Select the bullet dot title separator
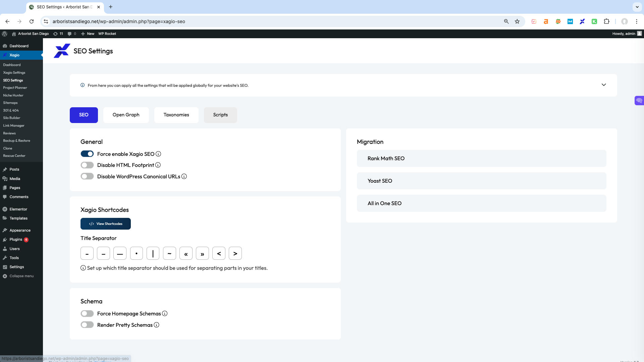 coord(137,253)
